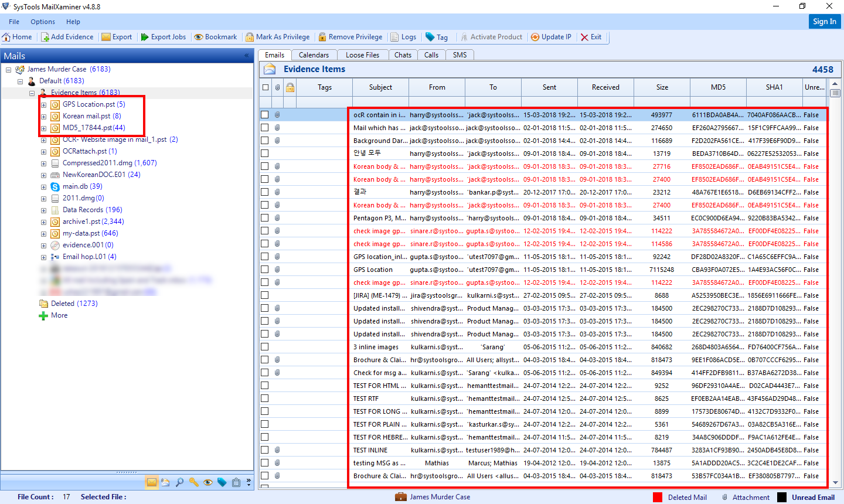Tick the checkbox for the Pentagon P3 email

(x=264, y=217)
